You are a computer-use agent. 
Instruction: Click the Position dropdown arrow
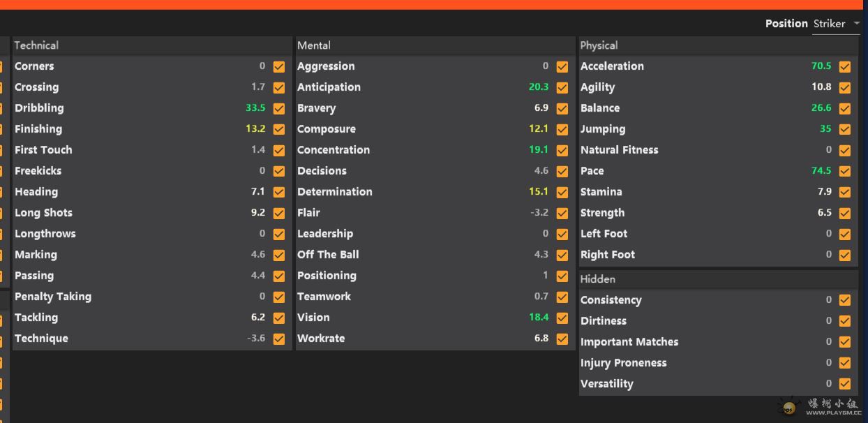[x=857, y=24]
